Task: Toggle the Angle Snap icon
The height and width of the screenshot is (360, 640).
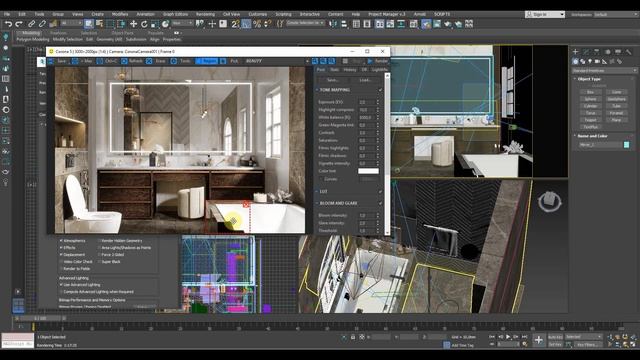Action: click(246, 24)
